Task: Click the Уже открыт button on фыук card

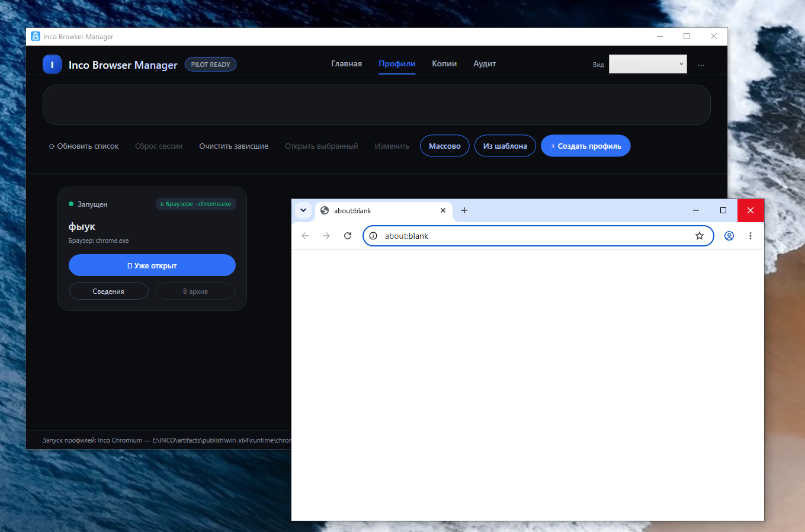Action: 152,265
